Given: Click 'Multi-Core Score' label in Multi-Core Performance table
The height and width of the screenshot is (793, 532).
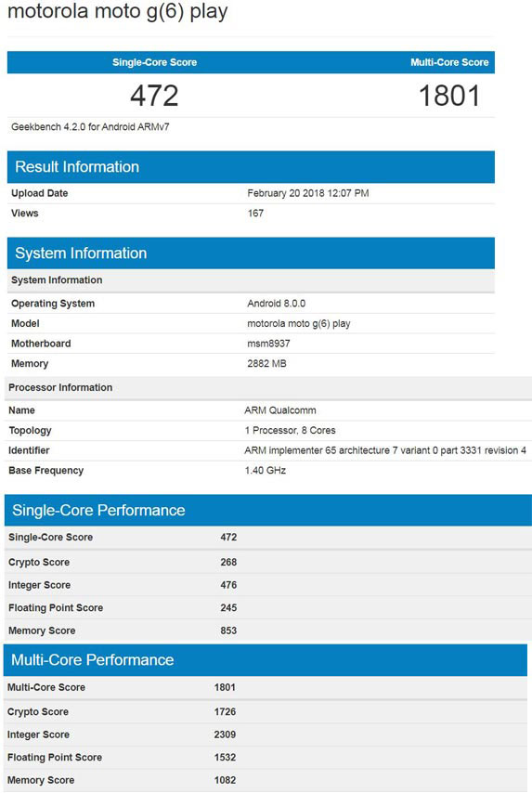Looking at the screenshot, I should click(x=46, y=687).
